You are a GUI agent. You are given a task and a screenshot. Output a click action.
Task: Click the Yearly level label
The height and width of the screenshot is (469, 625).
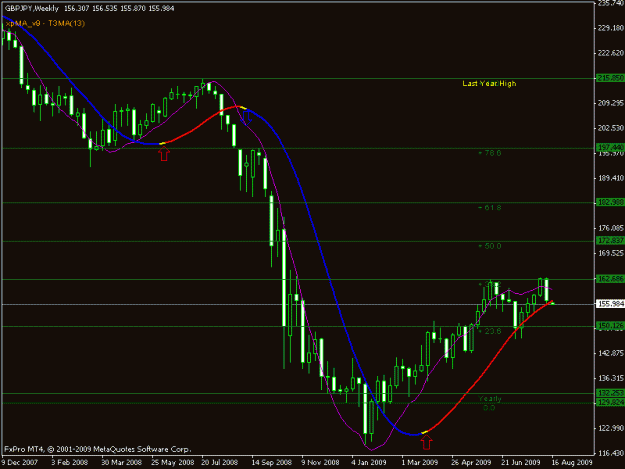pos(489,398)
